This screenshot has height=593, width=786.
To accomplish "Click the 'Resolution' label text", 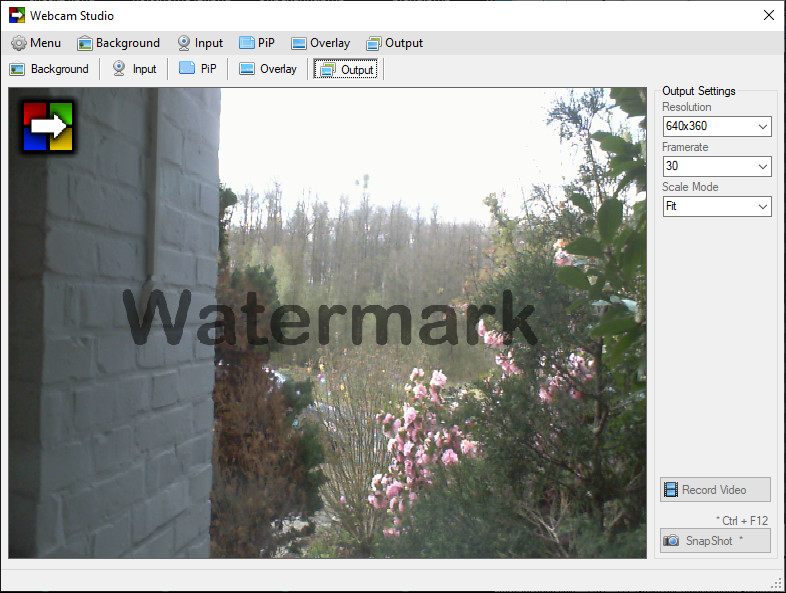I will pyautogui.click(x=686, y=107).
